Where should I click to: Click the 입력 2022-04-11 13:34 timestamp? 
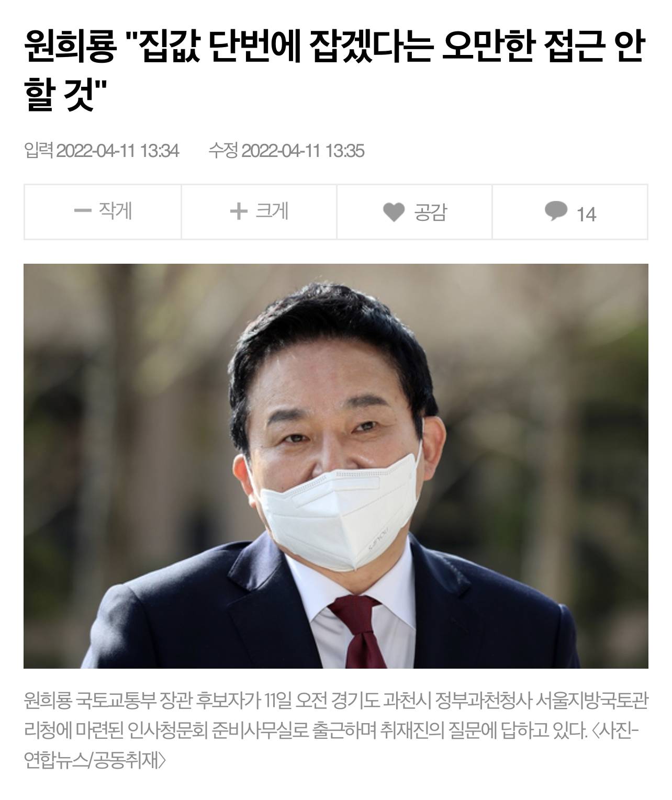pos(102,151)
